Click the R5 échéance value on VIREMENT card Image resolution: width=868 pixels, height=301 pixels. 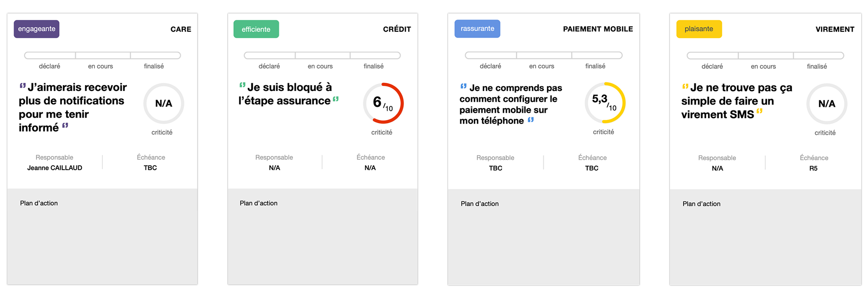point(813,168)
